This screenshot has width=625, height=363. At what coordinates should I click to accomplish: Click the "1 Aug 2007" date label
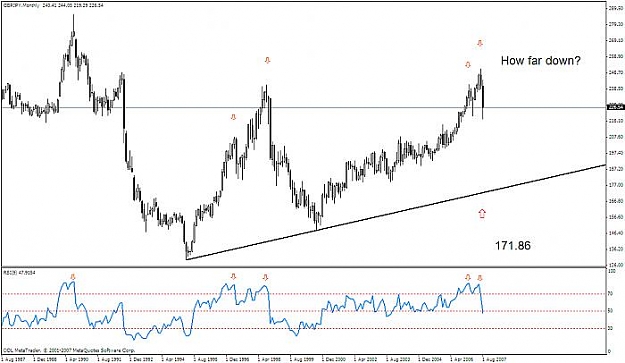point(494,359)
